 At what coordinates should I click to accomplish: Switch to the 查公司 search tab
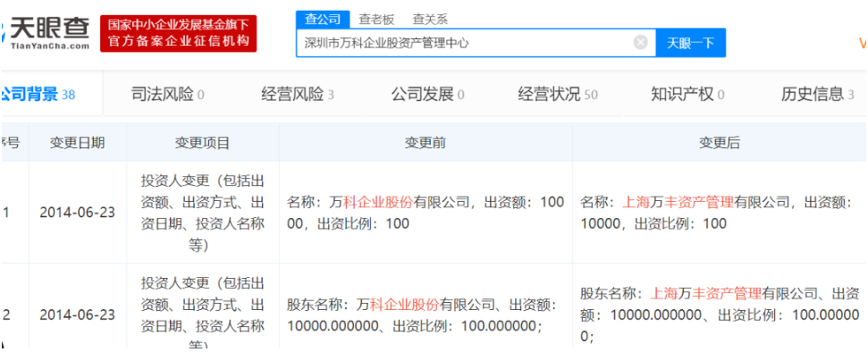pos(323,19)
